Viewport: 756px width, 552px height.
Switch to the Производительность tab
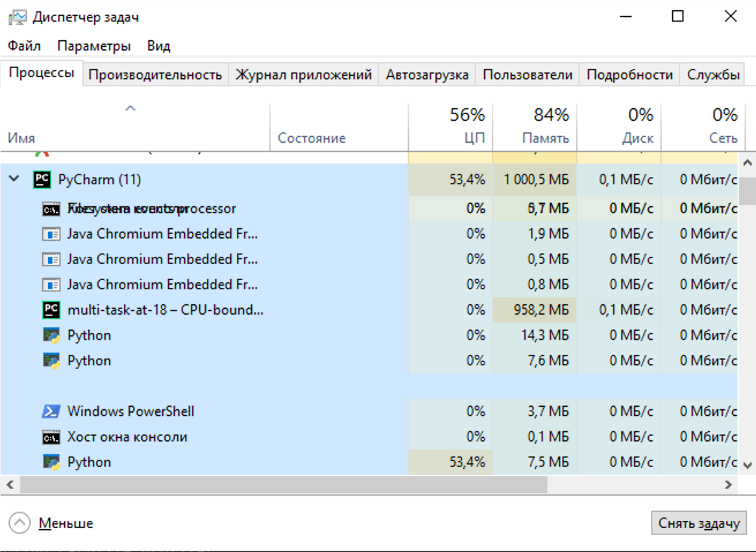pos(155,75)
